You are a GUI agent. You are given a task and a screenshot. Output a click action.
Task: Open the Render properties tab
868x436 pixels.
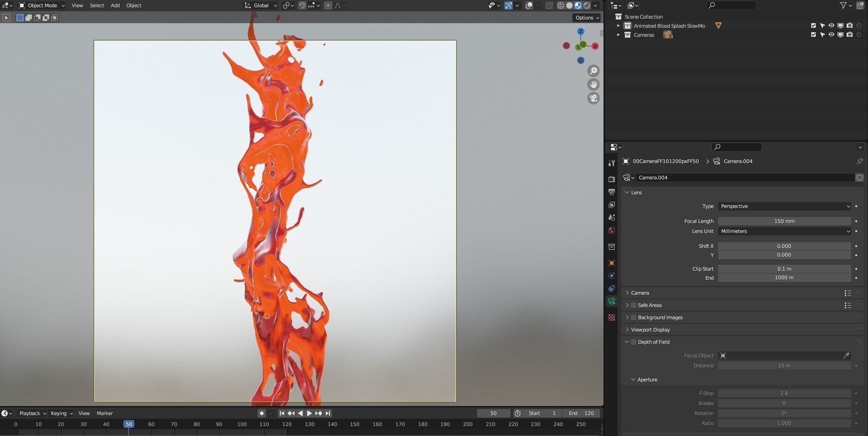coord(612,179)
